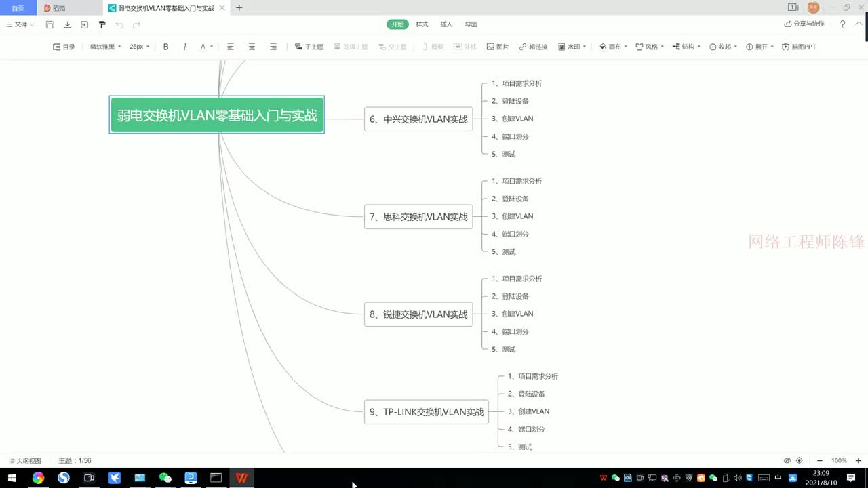The width and height of the screenshot is (868, 488).
Task: Click 4、端口划分 under the 锐捷 node
Action: point(510,331)
